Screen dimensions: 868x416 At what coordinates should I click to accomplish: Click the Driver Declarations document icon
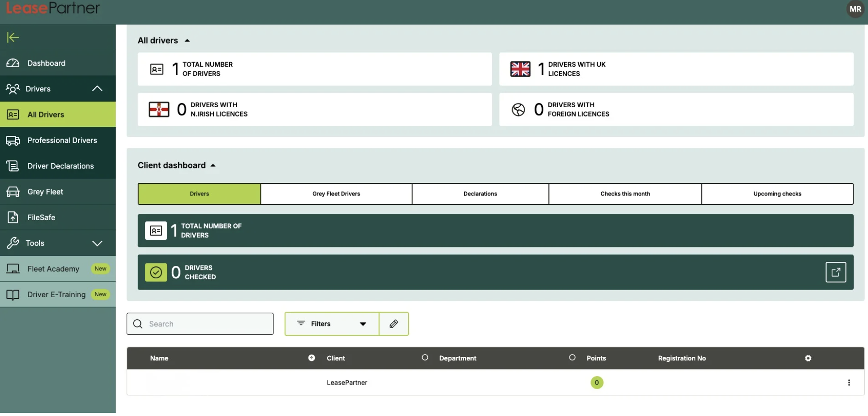[x=13, y=166]
